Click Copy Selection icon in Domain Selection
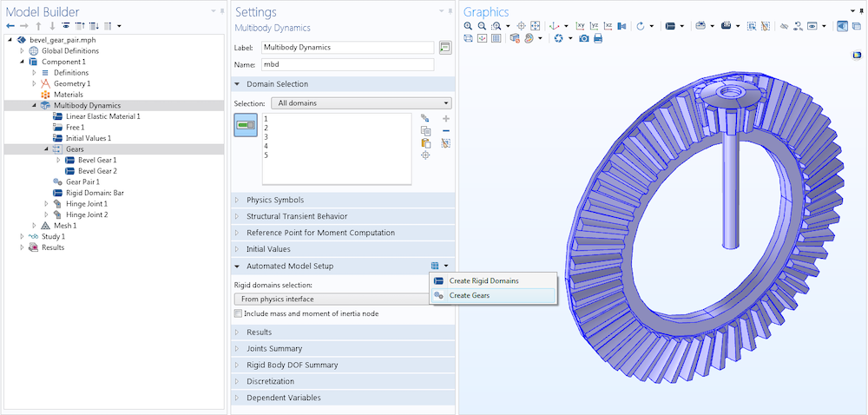Screen dimensions: 868x415 tap(425, 130)
